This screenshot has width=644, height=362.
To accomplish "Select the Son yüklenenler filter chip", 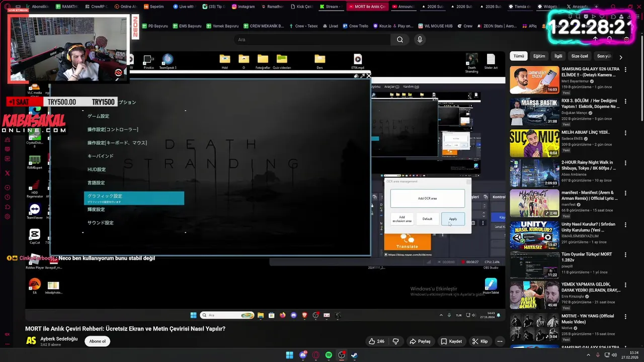I will pyautogui.click(x=603, y=56).
